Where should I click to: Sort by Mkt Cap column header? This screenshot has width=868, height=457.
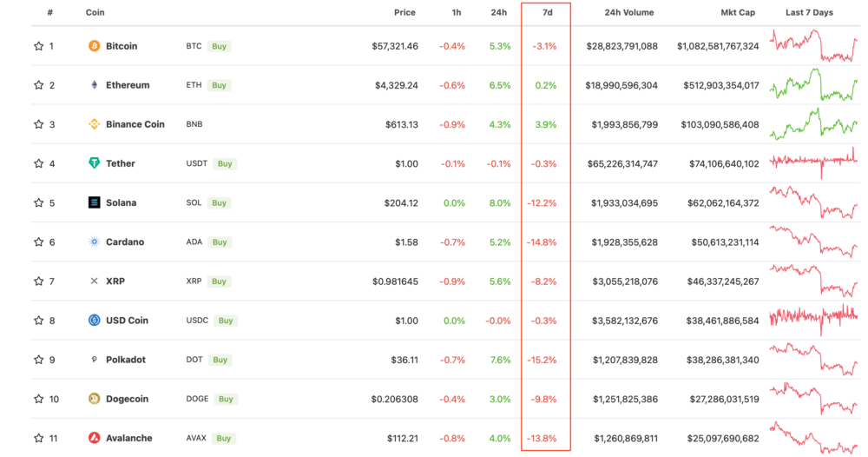tap(740, 13)
